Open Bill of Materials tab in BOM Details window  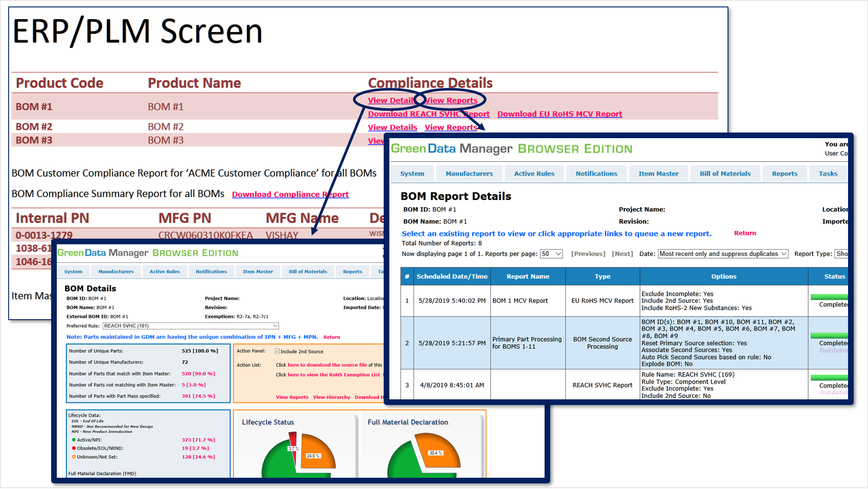point(308,272)
